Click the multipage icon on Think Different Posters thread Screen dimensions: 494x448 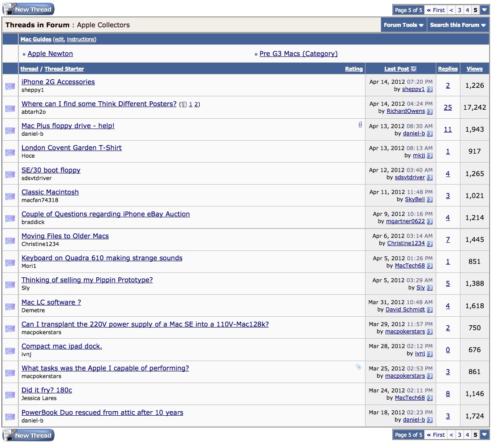184,103
